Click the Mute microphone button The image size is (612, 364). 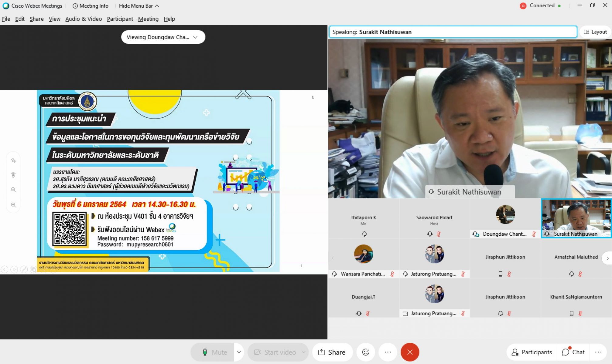point(212,352)
